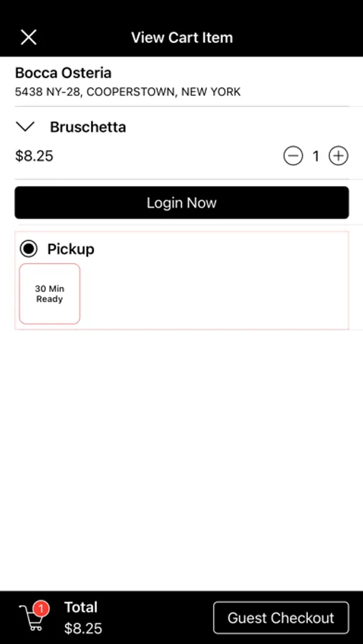
Task: Tap the View Cart Item title
Action: tap(182, 37)
